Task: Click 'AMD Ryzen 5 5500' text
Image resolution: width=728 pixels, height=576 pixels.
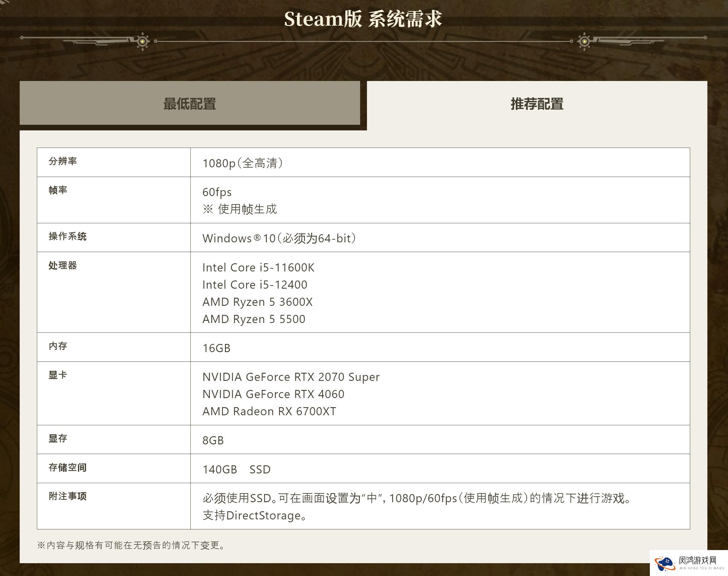Action: pos(254,319)
